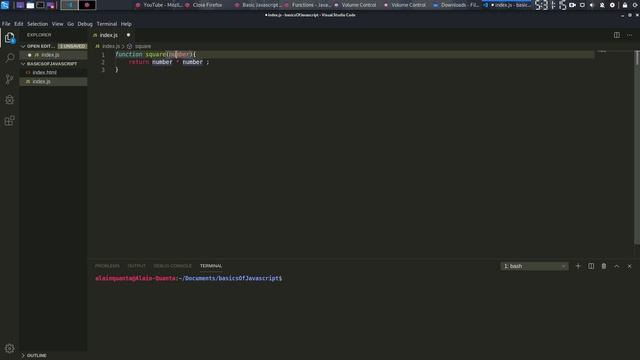Maximize the panel with the up chevron
This screenshot has height=360, width=640.
click(x=617, y=266)
